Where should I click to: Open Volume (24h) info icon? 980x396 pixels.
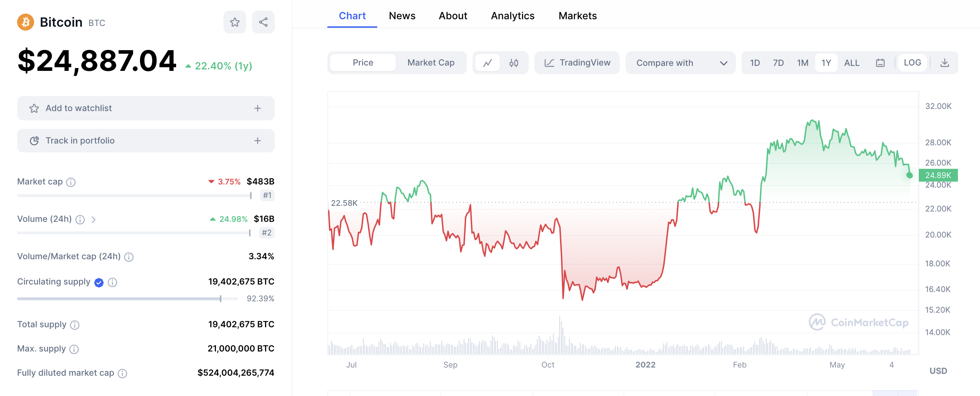pos(80,219)
